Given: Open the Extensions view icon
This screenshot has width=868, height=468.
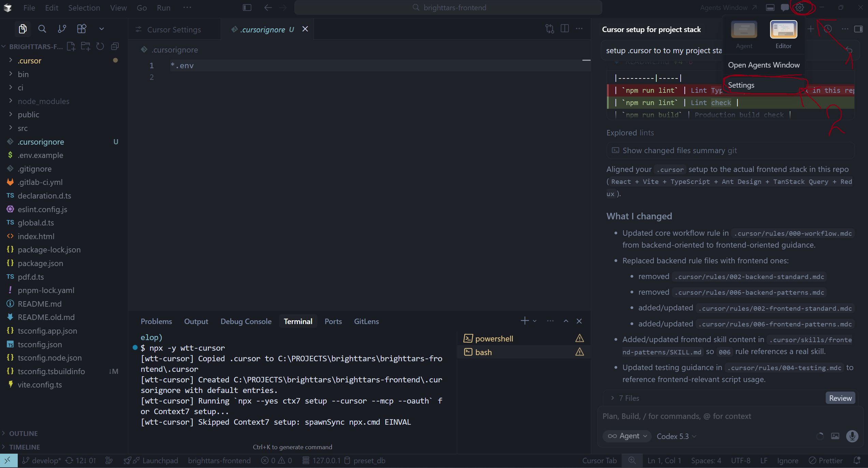Looking at the screenshot, I should (82, 29).
